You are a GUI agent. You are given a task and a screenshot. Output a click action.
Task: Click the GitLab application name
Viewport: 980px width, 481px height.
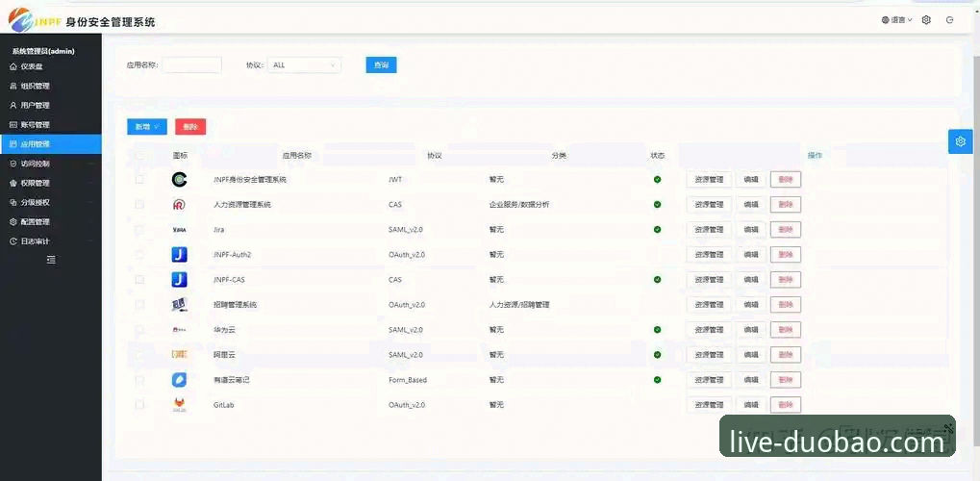(x=223, y=405)
